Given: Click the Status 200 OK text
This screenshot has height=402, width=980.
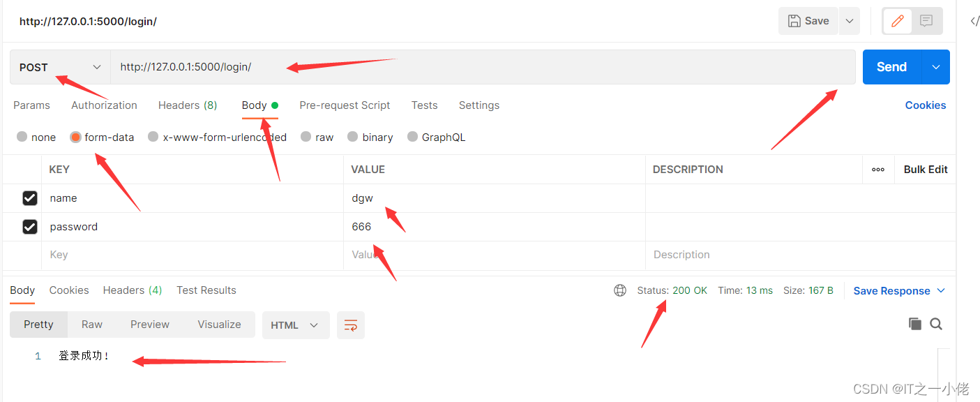Looking at the screenshot, I should click(x=672, y=290).
